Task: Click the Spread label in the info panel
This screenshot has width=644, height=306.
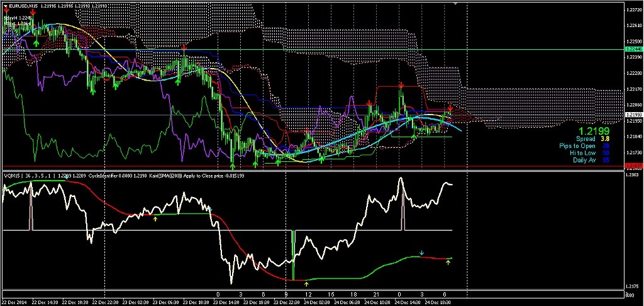Action: click(586, 139)
